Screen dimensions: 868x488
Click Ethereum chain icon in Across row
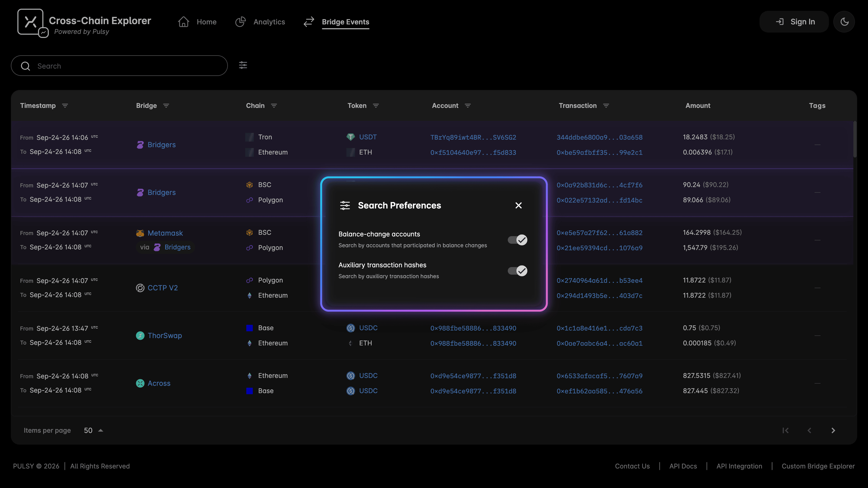coord(249,375)
